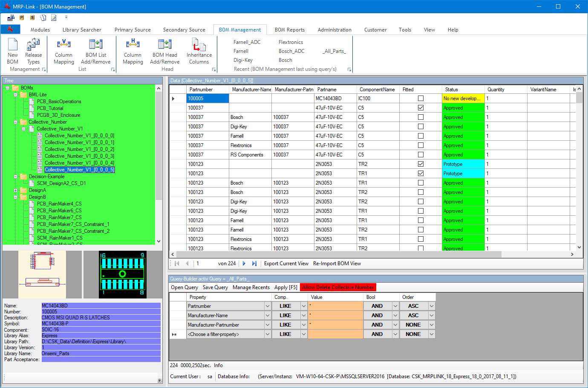This screenshot has height=388, width=588.
Task: Click the stacked documents icon in quick access toolbar
Action: (43, 17)
